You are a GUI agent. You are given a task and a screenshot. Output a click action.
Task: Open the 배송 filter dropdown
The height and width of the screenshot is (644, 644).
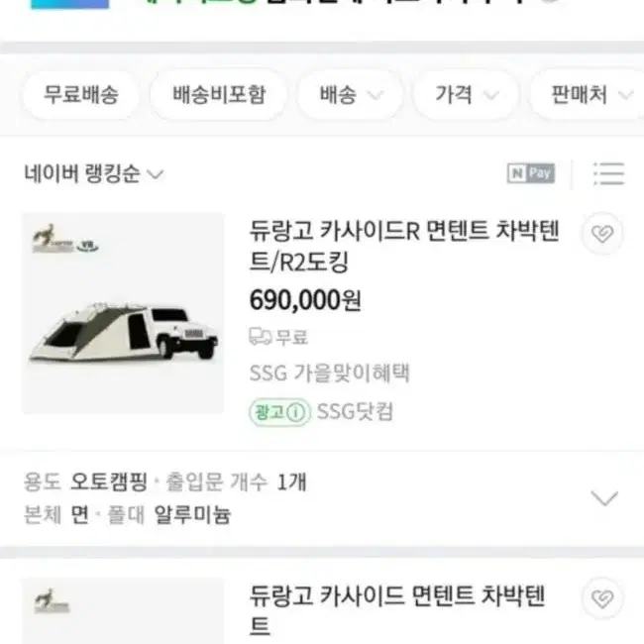[x=350, y=95]
